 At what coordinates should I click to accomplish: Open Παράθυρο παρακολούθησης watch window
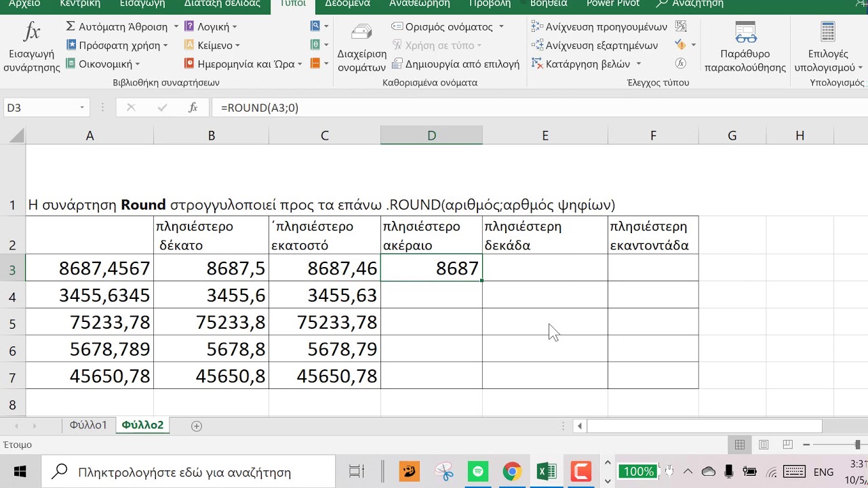745,47
